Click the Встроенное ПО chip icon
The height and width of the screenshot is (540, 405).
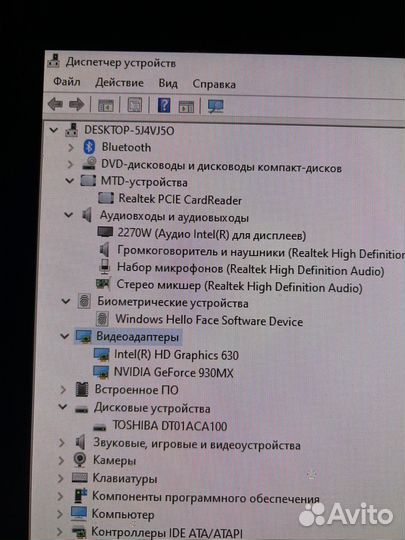tap(82, 390)
